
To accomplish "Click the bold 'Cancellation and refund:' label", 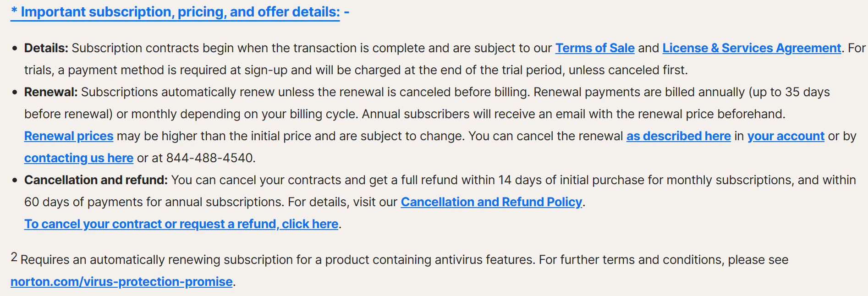I will [96, 180].
